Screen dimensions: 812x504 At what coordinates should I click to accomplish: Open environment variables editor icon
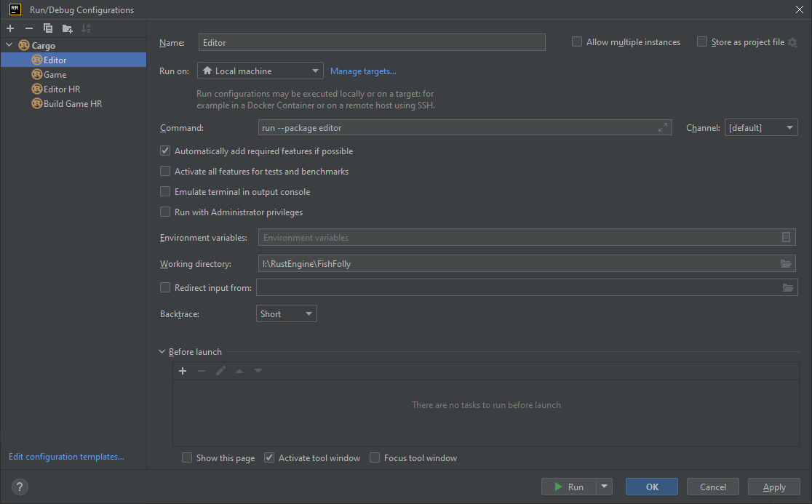(x=786, y=237)
